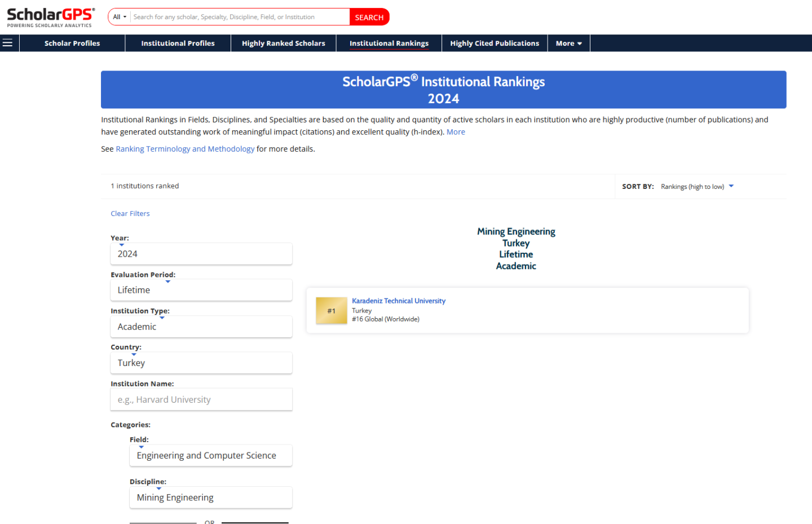Image resolution: width=812 pixels, height=524 pixels.
Task: Click the red SEARCH button
Action: (369, 17)
